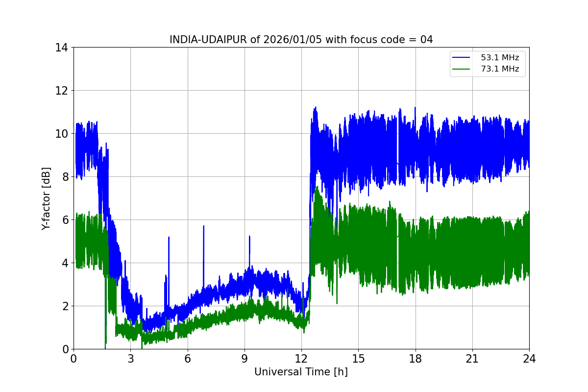Click x-axis tick label 24
The image size is (588, 392).
[529, 358]
